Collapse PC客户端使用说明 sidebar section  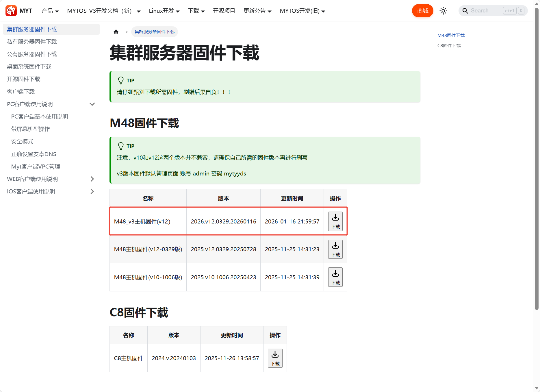(92, 104)
